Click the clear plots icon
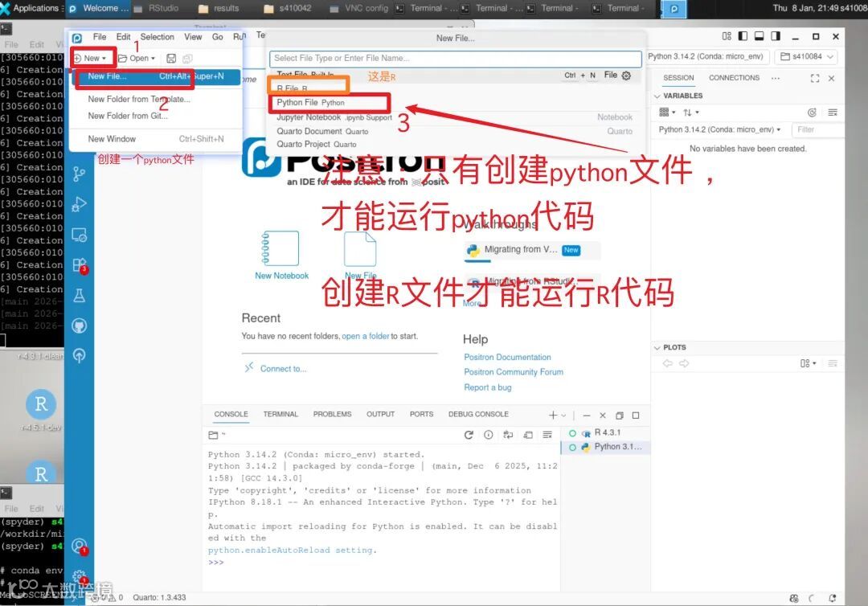 click(x=833, y=363)
